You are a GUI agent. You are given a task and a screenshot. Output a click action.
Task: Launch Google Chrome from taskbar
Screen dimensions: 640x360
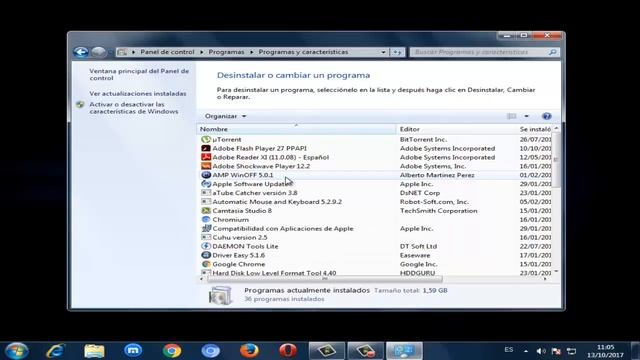click(x=172, y=351)
